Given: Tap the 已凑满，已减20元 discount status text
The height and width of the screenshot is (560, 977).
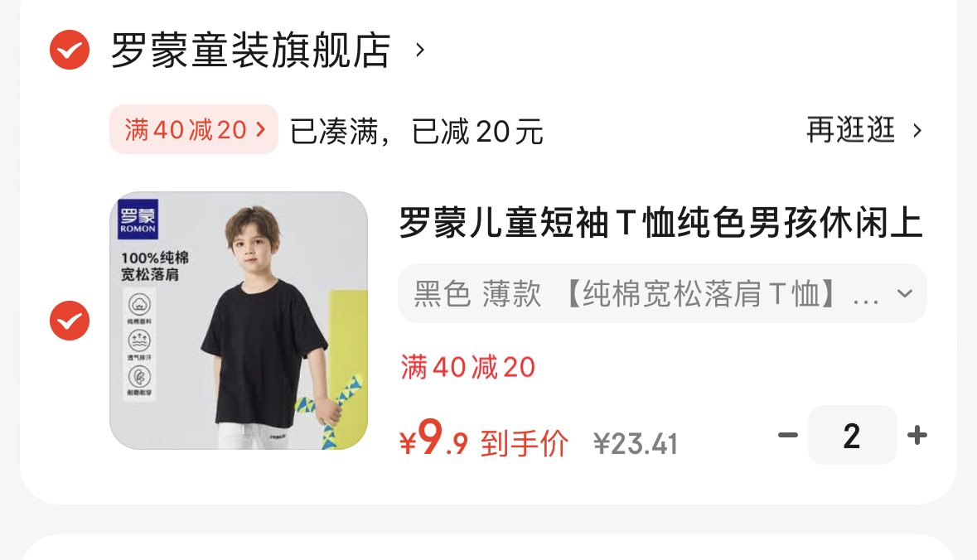Looking at the screenshot, I should coord(416,132).
